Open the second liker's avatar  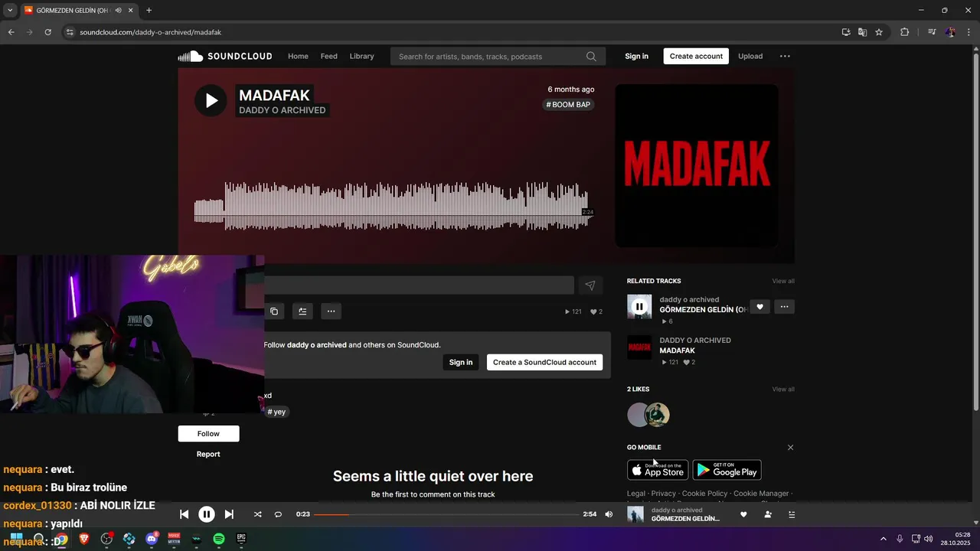coord(657,415)
